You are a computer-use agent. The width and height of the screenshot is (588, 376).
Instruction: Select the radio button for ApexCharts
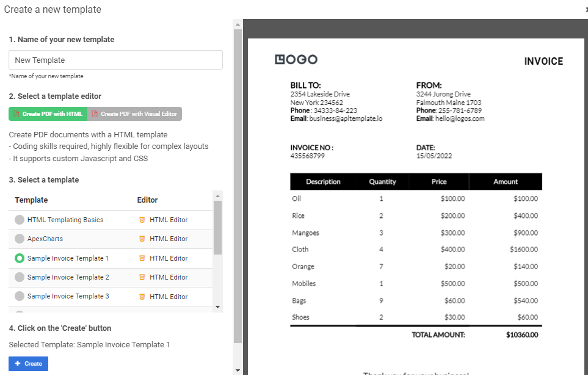pos(19,239)
